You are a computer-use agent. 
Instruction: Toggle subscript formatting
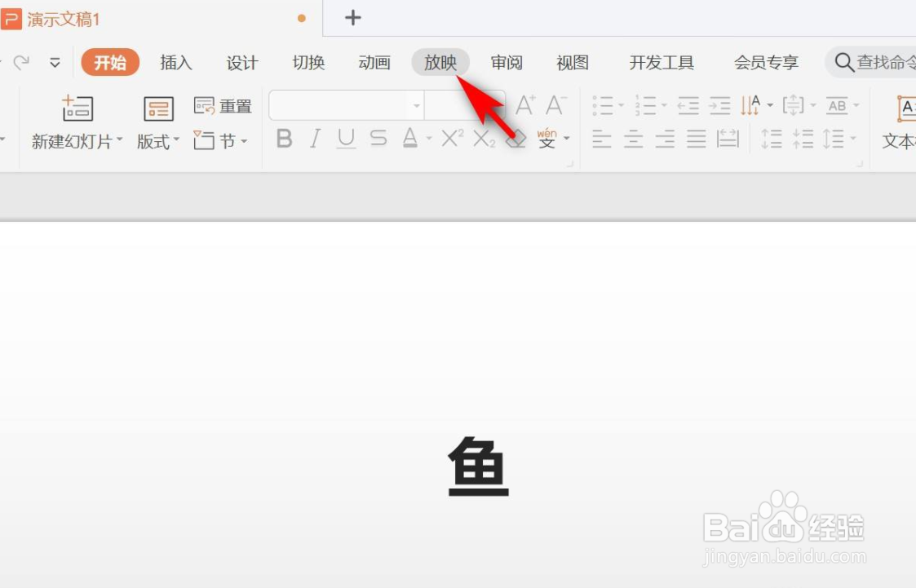(485, 139)
